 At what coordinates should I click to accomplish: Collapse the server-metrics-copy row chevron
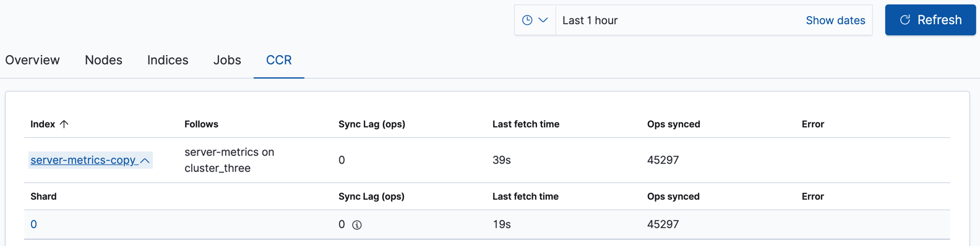click(x=145, y=161)
